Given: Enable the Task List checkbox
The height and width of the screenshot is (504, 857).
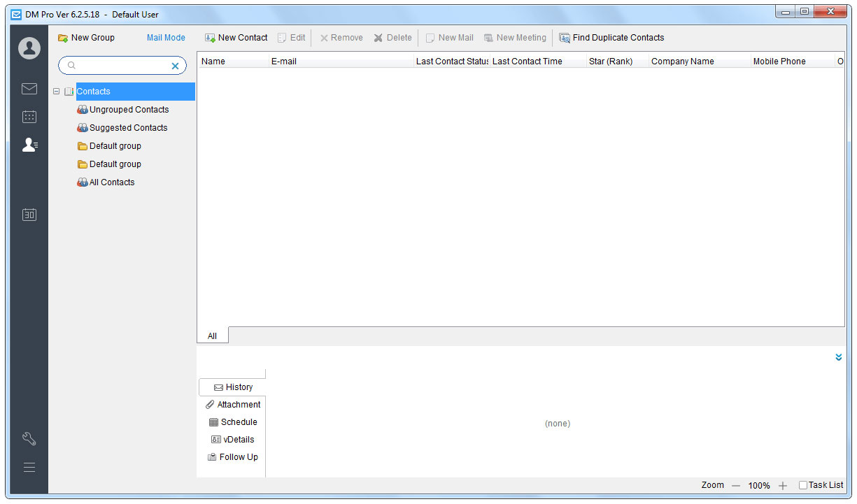Looking at the screenshot, I should pyautogui.click(x=803, y=485).
